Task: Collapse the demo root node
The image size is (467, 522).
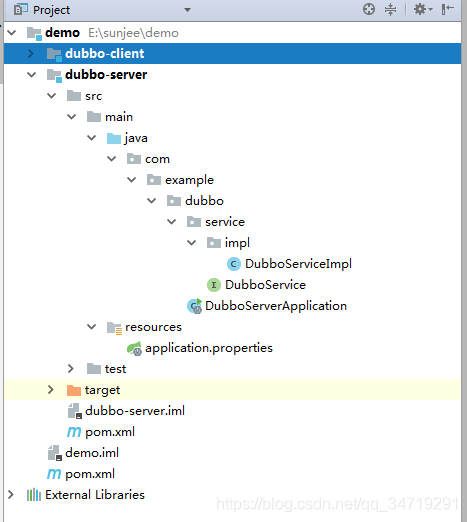Action: 12,33
